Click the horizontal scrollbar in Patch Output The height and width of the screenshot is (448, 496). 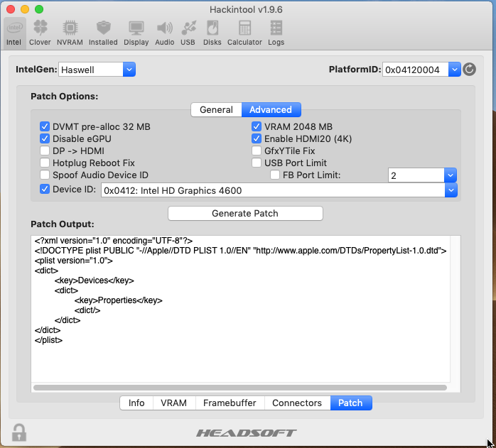coord(240,388)
